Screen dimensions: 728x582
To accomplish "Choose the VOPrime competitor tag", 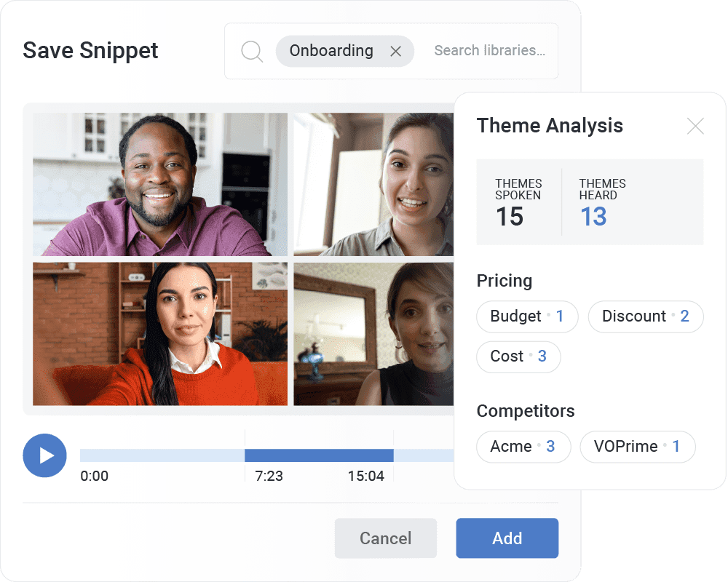I will pos(637,447).
